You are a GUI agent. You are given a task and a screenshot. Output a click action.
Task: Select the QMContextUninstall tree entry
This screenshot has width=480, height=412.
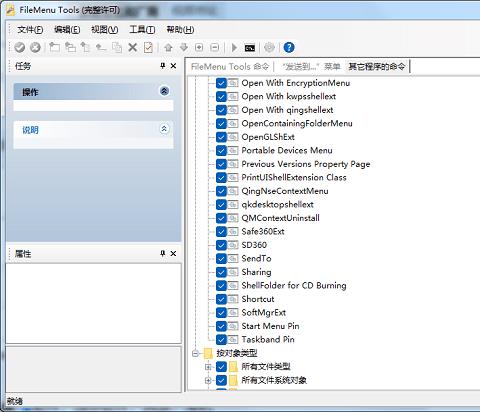pos(280,218)
